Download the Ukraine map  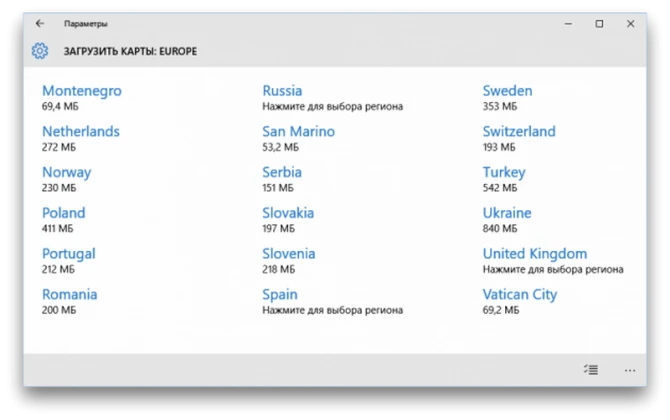tap(507, 220)
